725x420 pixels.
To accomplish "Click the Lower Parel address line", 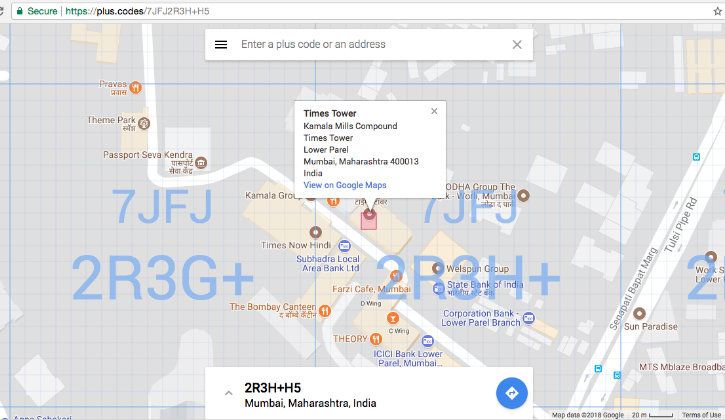I will point(326,149).
